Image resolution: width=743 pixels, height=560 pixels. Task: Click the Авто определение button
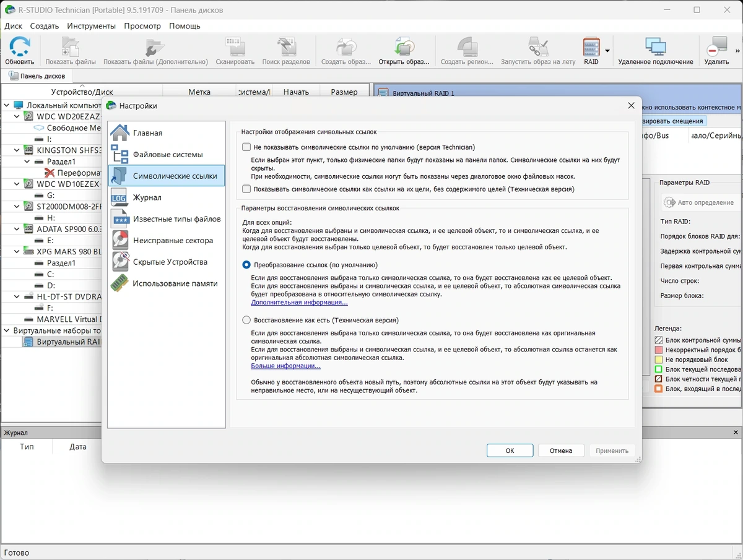click(x=700, y=202)
